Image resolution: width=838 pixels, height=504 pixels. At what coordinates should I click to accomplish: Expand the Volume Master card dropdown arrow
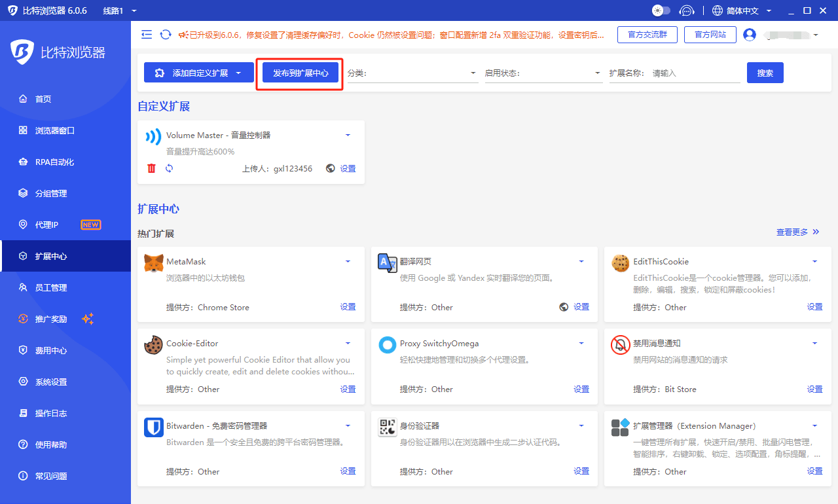pos(348,135)
